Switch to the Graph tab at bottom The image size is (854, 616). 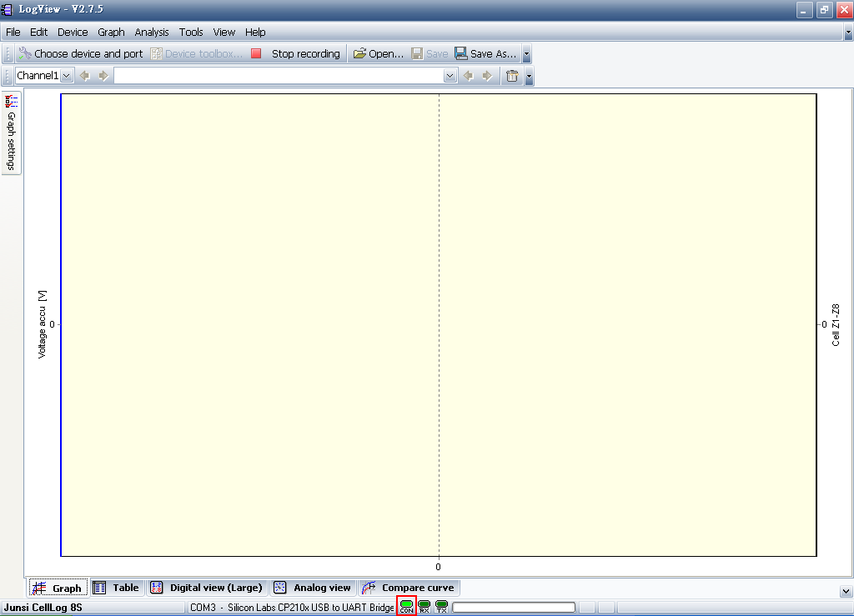[x=58, y=588]
